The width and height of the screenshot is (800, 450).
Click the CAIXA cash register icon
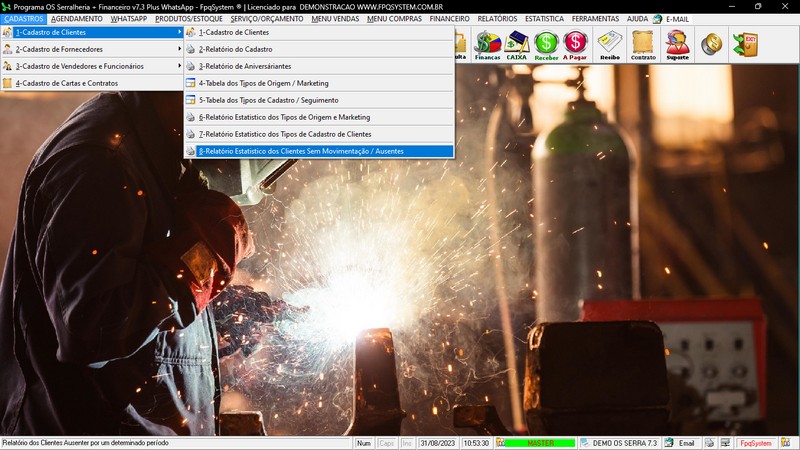[517, 45]
